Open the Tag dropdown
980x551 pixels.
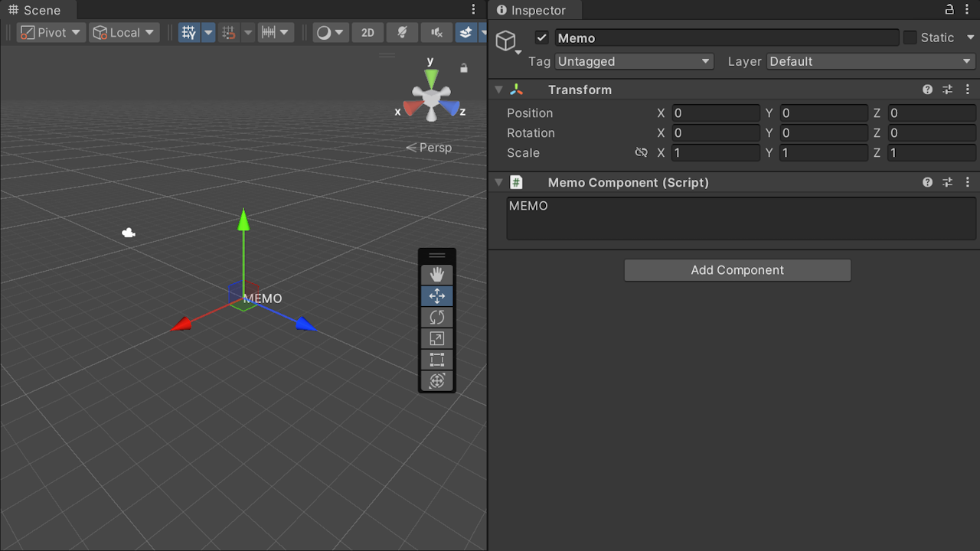point(634,61)
